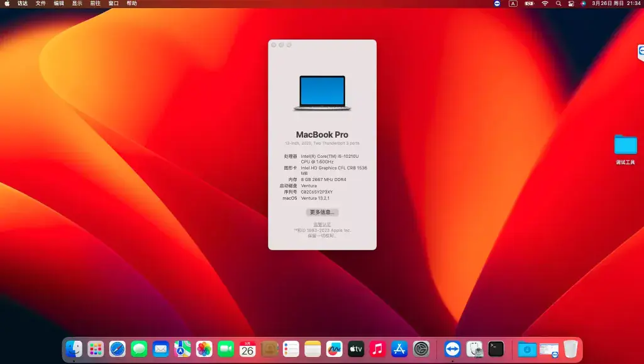
Task: Open Launchpad in the Dock
Action: coord(96,350)
